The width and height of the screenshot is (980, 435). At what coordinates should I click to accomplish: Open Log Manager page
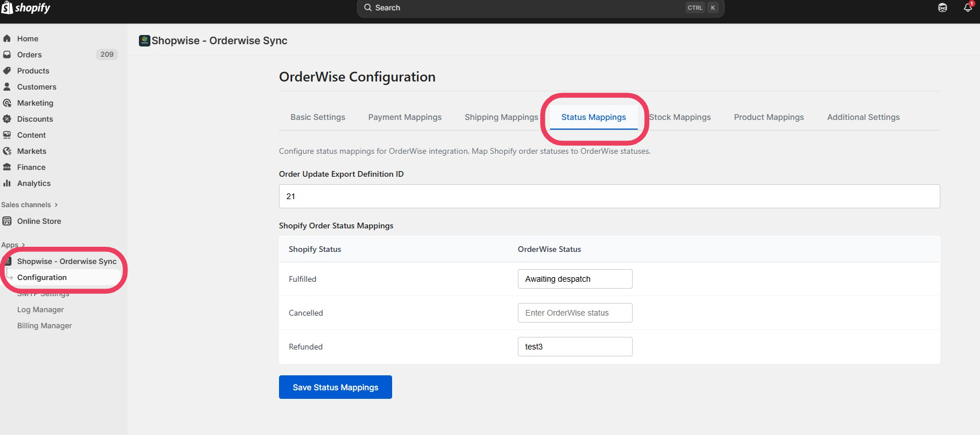point(40,309)
